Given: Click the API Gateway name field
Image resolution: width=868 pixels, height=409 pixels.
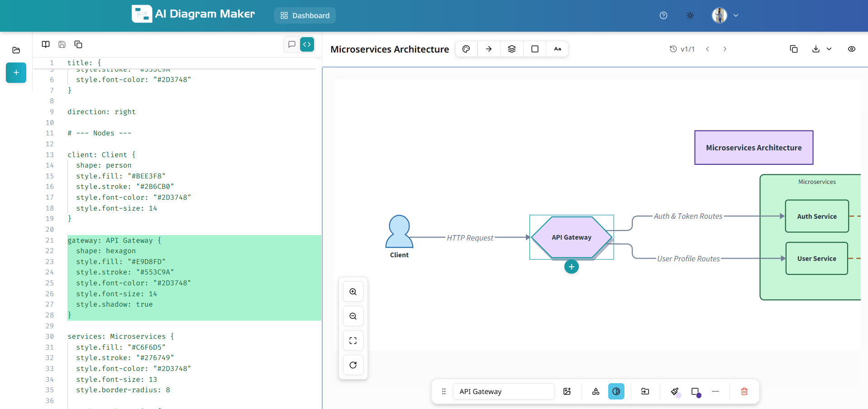Looking at the screenshot, I should coord(503,391).
